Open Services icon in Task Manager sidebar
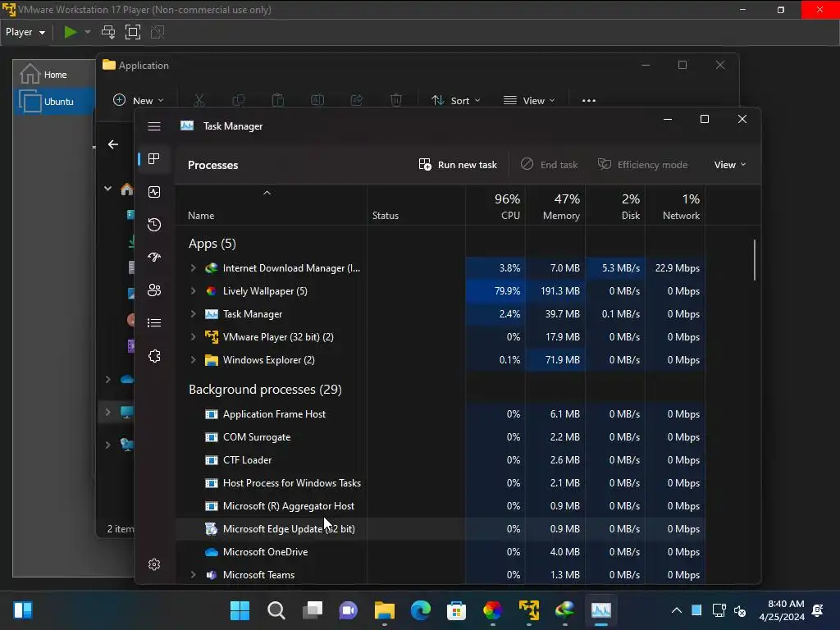The image size is (840, 630). coord(154,356)
